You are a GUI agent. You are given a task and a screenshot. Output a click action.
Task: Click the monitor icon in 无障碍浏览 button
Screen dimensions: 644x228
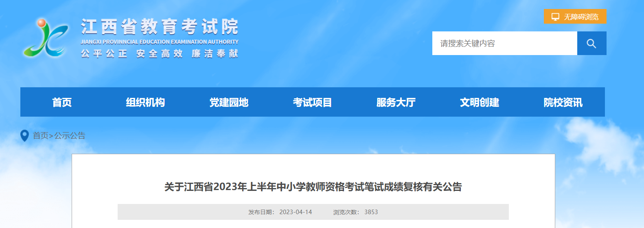point(555,17)
